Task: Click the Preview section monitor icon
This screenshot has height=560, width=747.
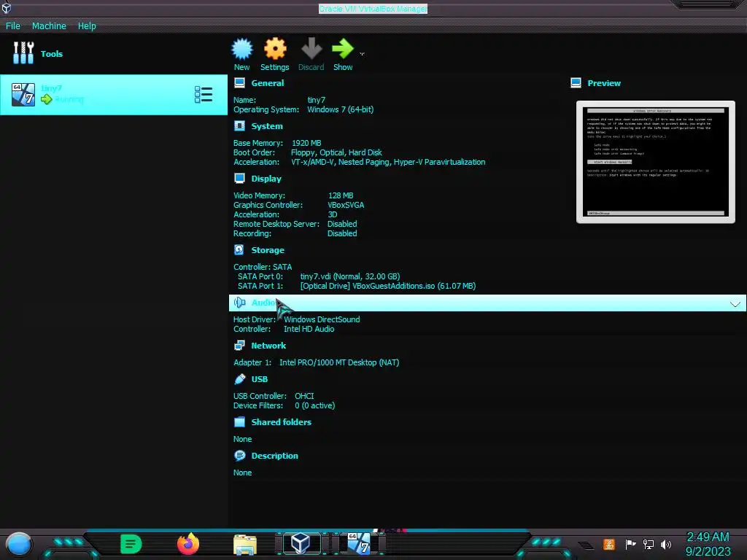Action: point(576,83)
